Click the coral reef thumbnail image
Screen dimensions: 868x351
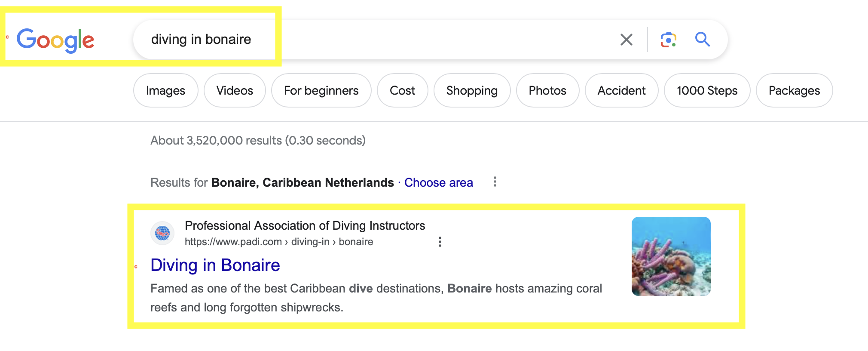671,256
